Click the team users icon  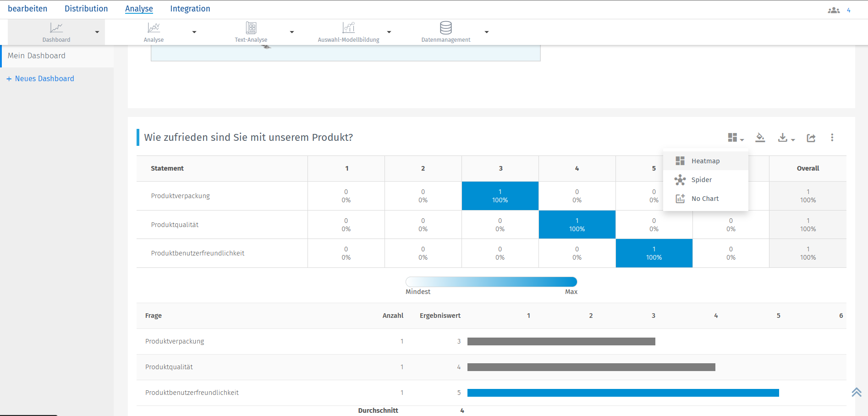[x=834, y=10]
